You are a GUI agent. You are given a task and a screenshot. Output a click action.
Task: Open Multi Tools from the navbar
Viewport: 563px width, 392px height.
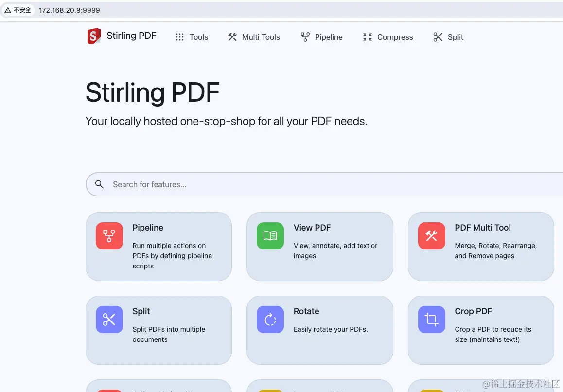[x=254, y=37]
